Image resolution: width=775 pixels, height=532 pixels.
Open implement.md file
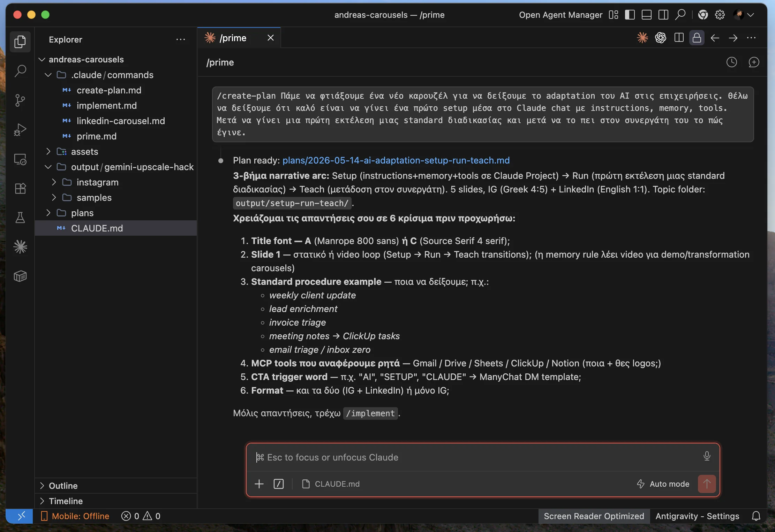point(116,105)
